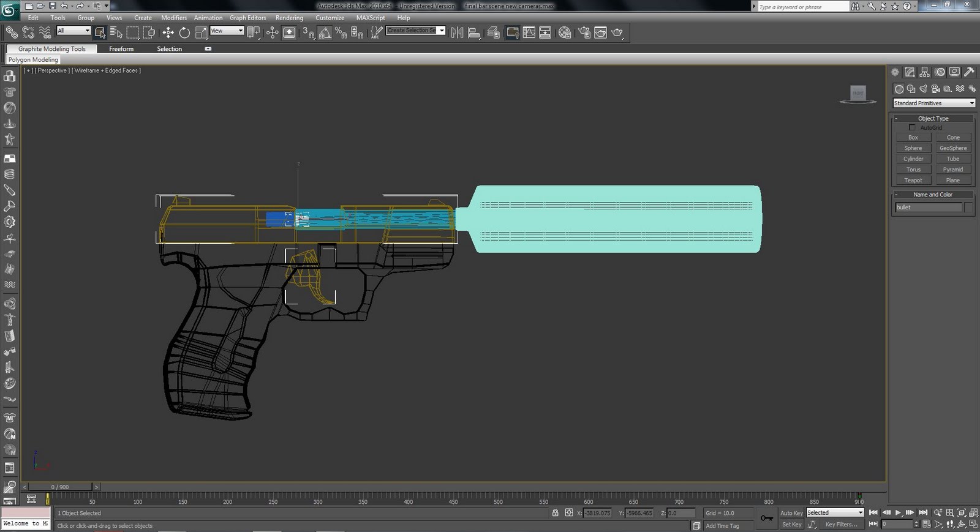Select the Shapes create category icon
The image size is (980, 532).
tap(911, 89)
